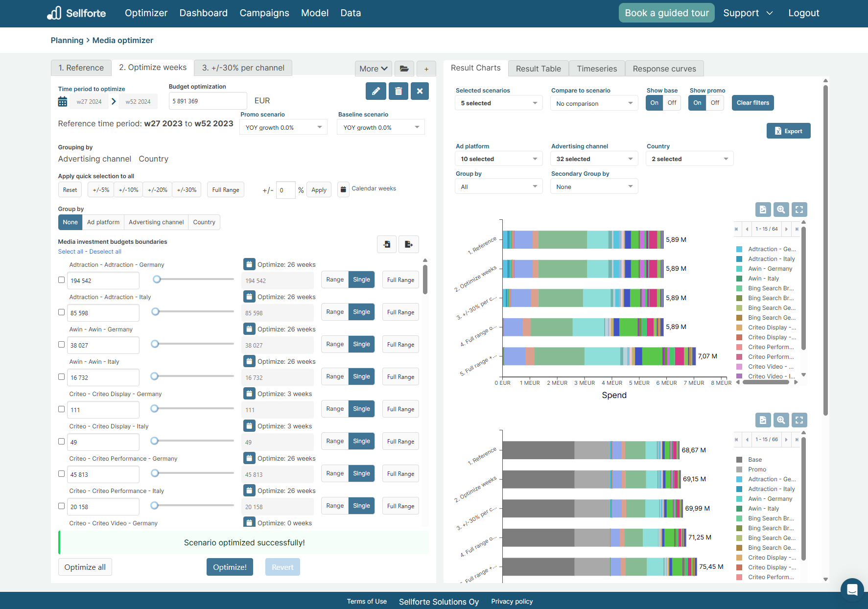Download Spend chart data file icon
The image size is (868, 609).
pyautogui.click(x=763, y=210)
